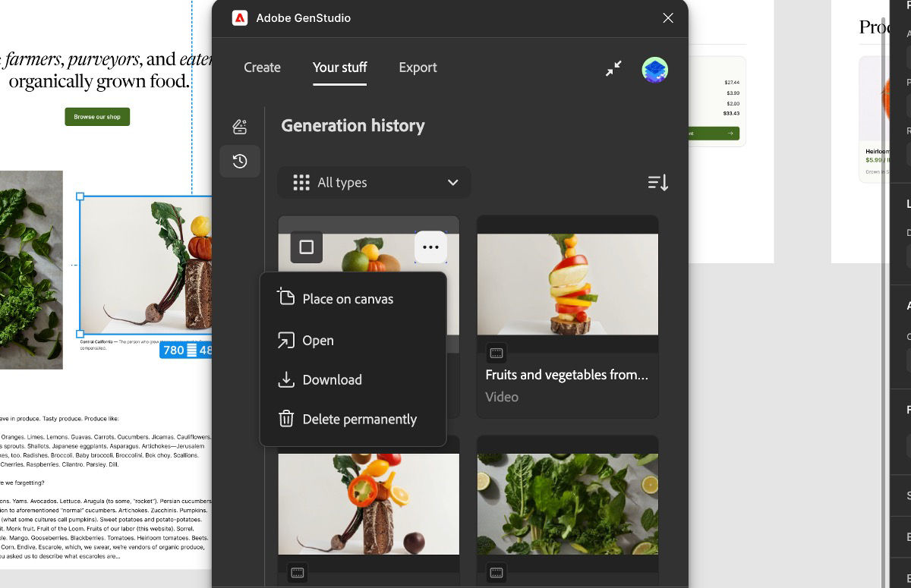
Task: Collapse the GenStudio panel with the arrows icon
Action: [x=613, y=68]
